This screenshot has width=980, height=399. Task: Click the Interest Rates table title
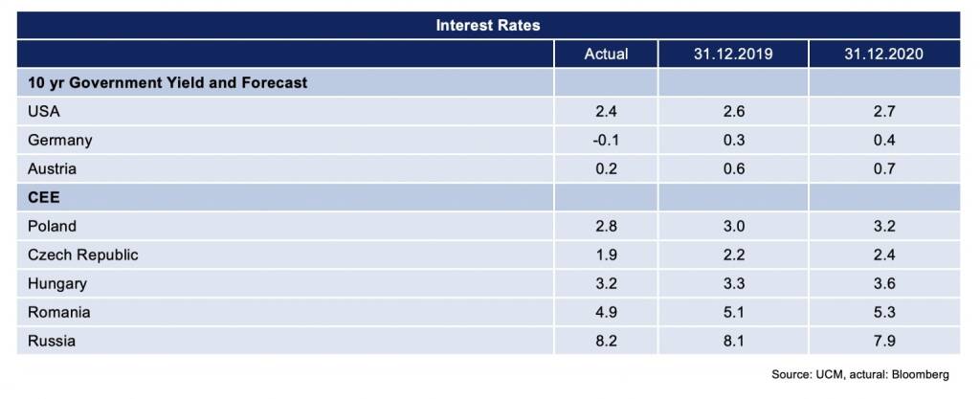click(488, 25)
